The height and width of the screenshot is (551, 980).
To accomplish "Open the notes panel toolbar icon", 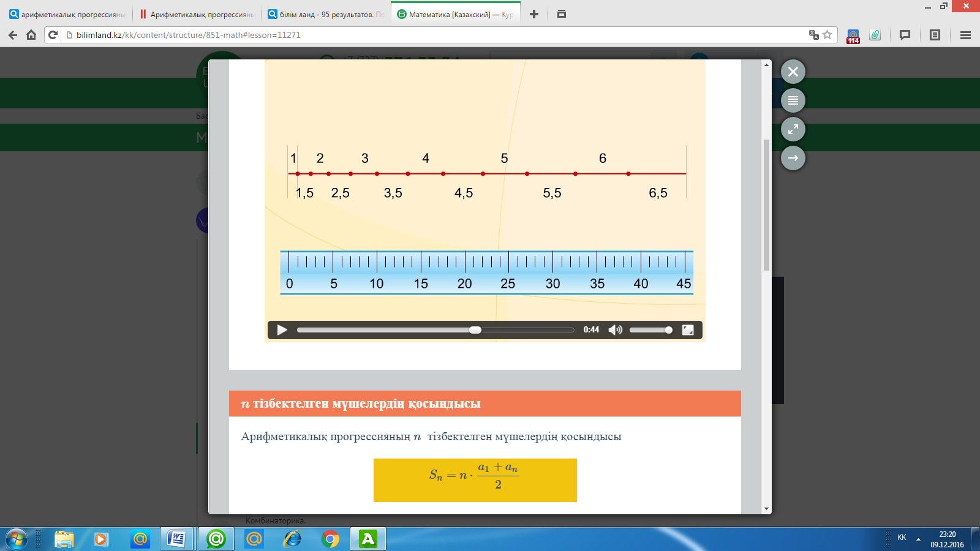I will coord(935,35).
